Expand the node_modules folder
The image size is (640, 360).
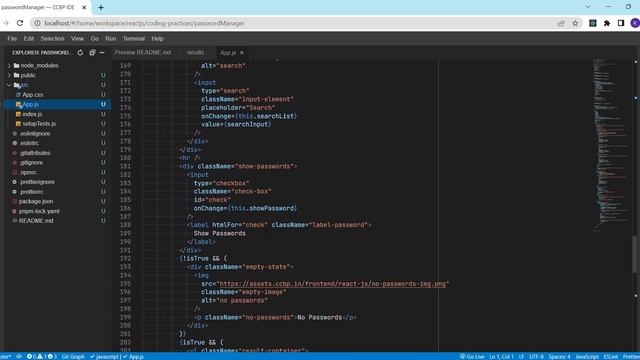click(9, 66)
